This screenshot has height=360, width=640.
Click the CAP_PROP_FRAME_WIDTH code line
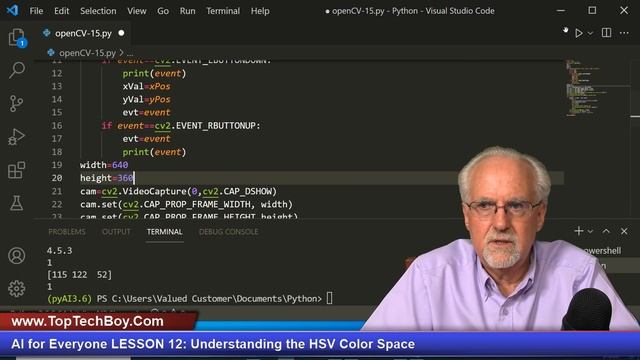186,204
